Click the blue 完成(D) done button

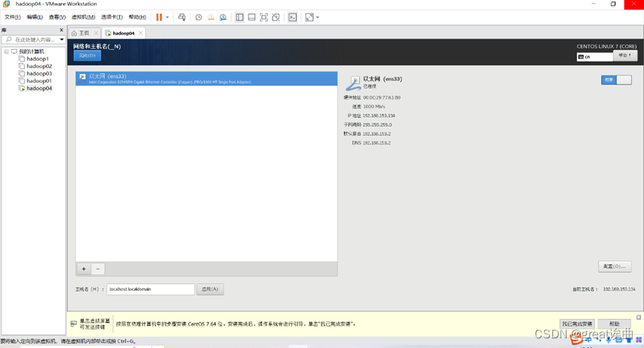[87, 56]
